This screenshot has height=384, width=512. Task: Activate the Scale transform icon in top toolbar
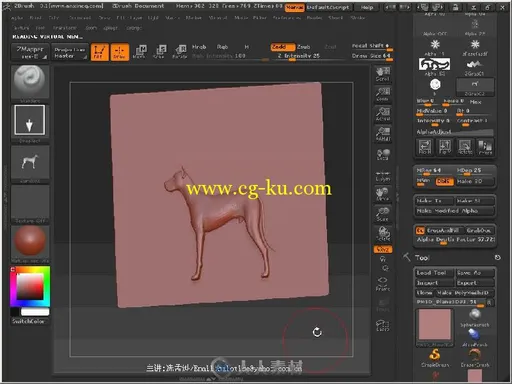160,51
